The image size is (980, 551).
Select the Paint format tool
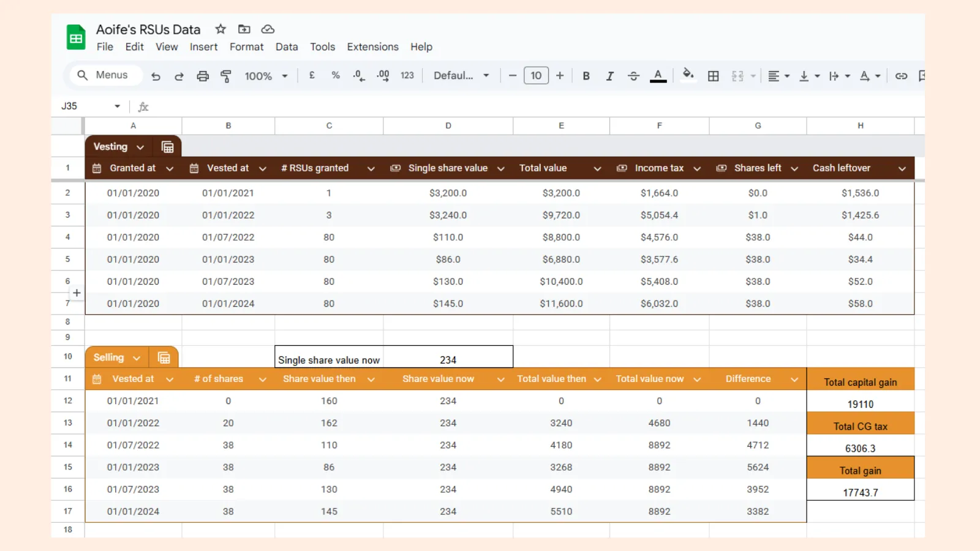coord(225,75)
